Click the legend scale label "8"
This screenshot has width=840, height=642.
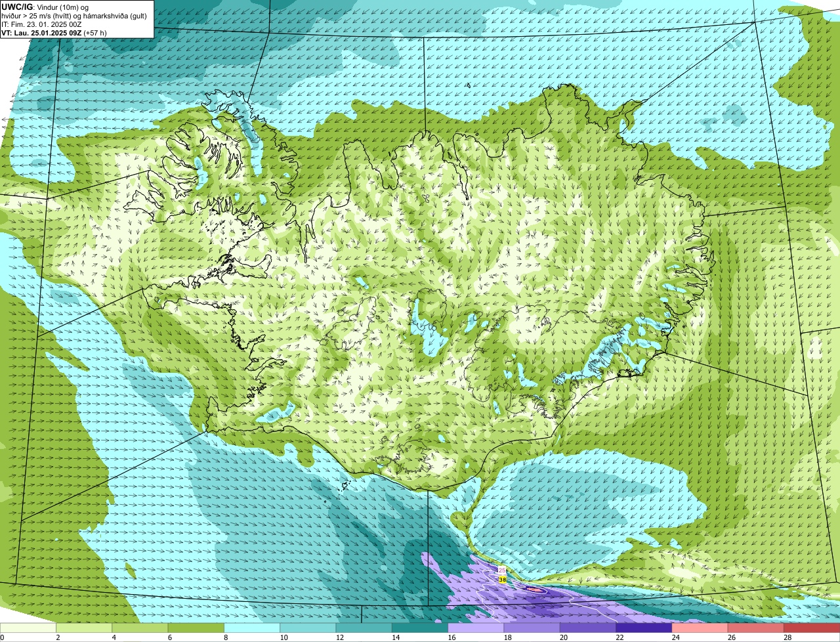(226, 637)
